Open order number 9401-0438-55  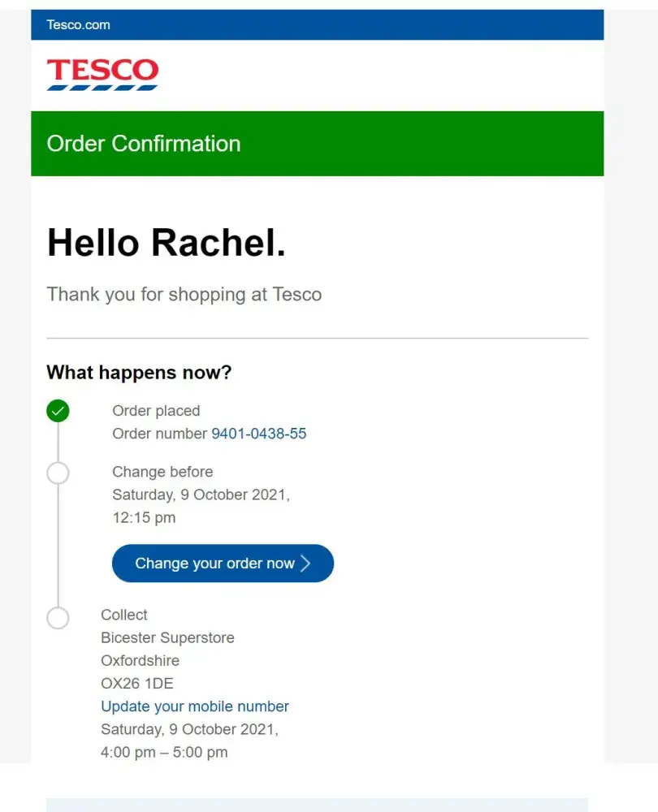tap(259, 434)
